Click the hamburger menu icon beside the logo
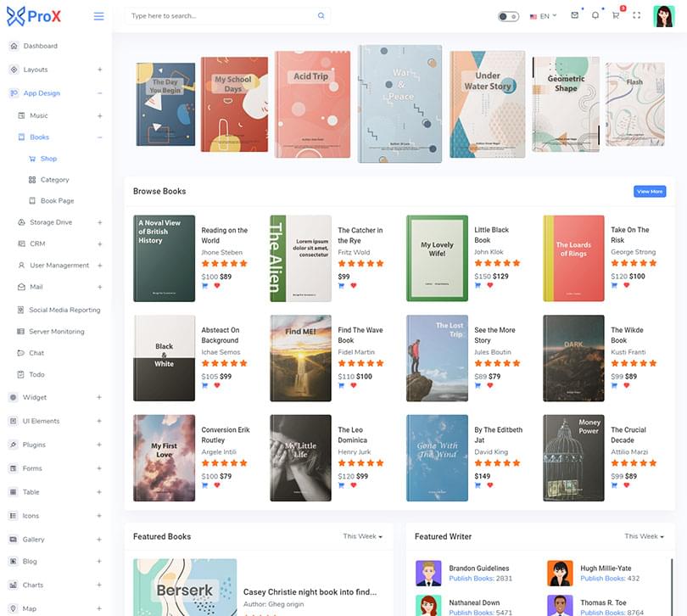This screenshot has width=687, height=616. pos(98,16)
